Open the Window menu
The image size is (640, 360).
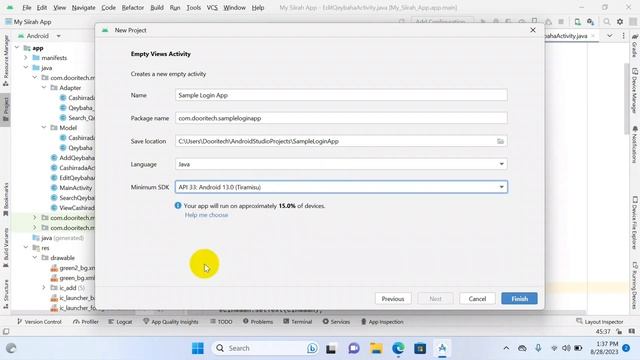234,8
